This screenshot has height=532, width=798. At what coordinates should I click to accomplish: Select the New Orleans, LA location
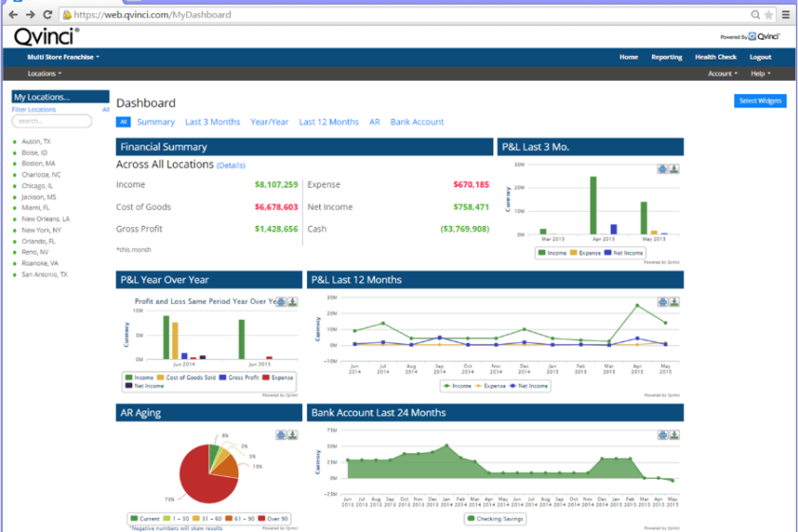tap(46, 218)
